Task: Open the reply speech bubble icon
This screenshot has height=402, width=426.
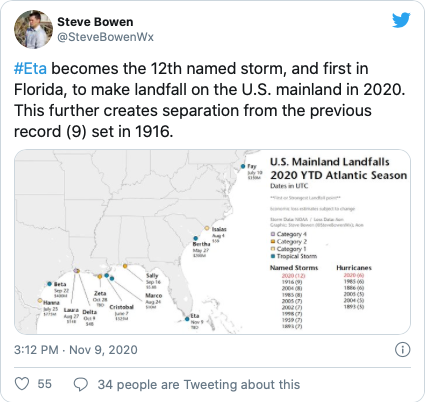Action: click(x=81, y=384)
